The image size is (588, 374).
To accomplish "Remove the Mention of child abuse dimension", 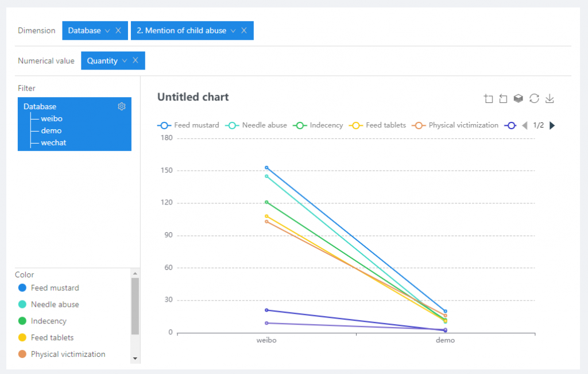I will 244,30.
